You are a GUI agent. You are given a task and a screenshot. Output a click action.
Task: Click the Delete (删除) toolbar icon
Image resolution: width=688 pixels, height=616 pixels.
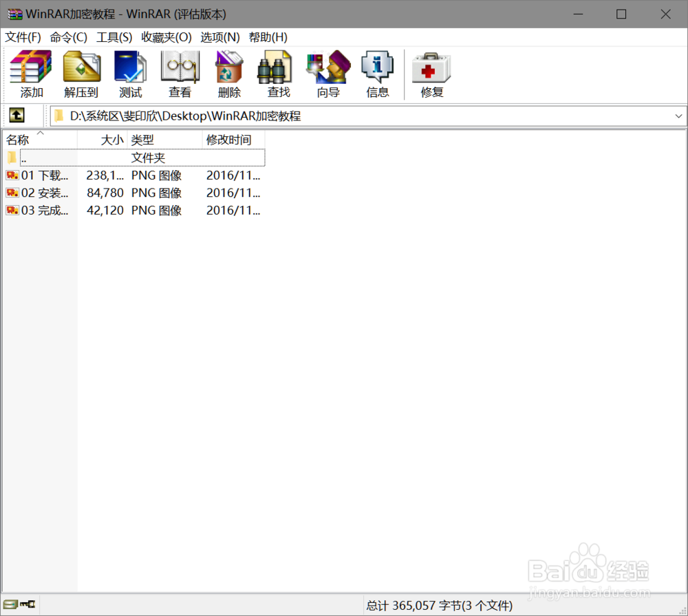[229, 74]
